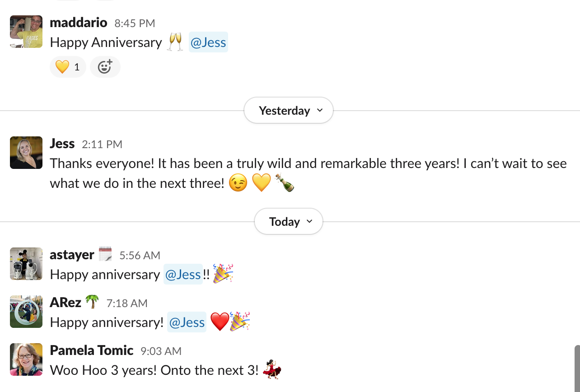
Task: Click the add reaction smiley icon
Action: tap(105, 67)
